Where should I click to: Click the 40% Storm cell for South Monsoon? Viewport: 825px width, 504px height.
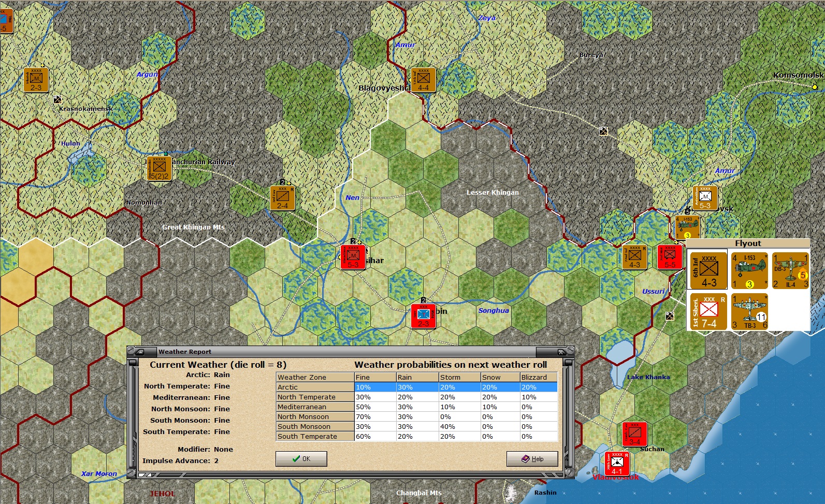tap(460, 426)
